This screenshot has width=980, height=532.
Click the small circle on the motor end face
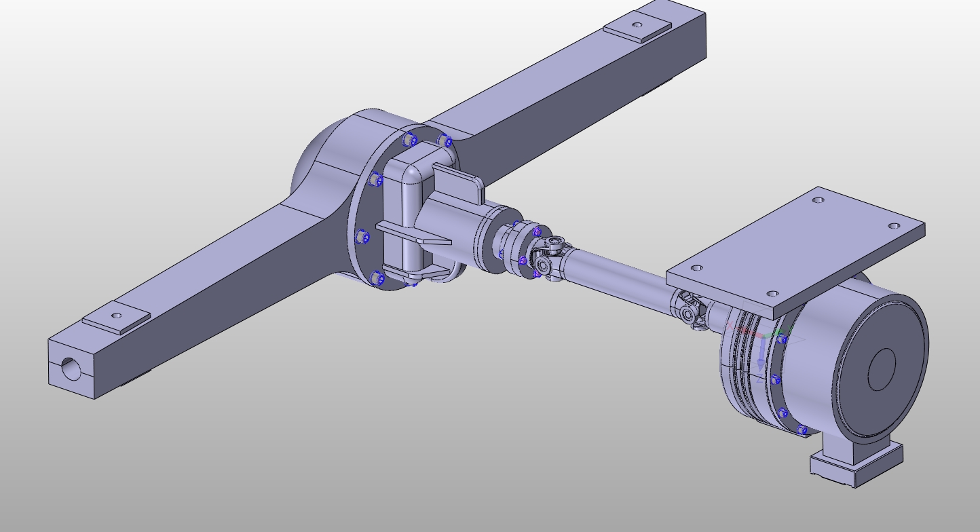coord(882,369)
